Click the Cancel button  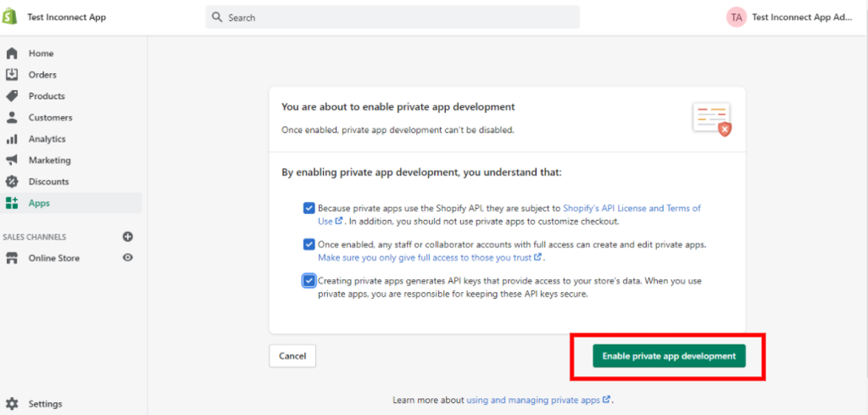292,356
